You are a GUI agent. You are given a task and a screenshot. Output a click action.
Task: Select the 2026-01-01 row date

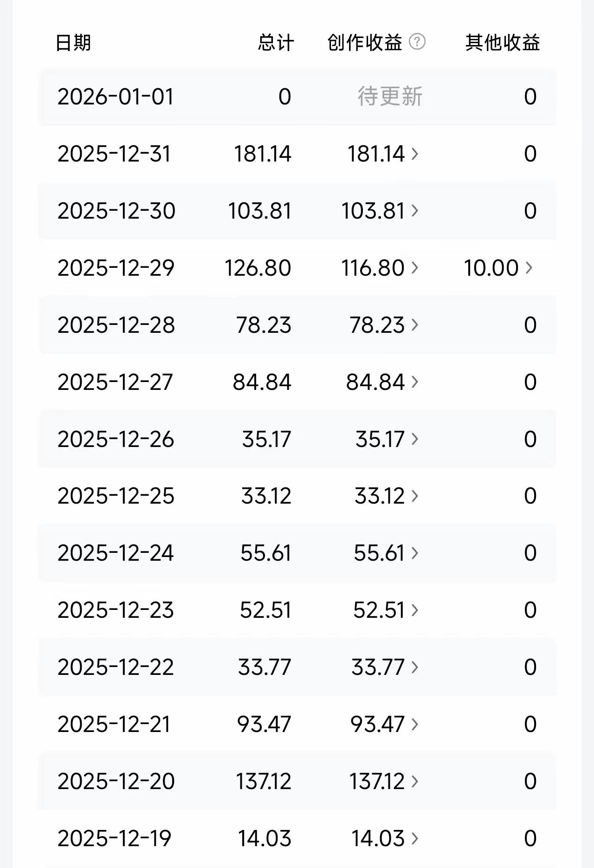[116, 97]
